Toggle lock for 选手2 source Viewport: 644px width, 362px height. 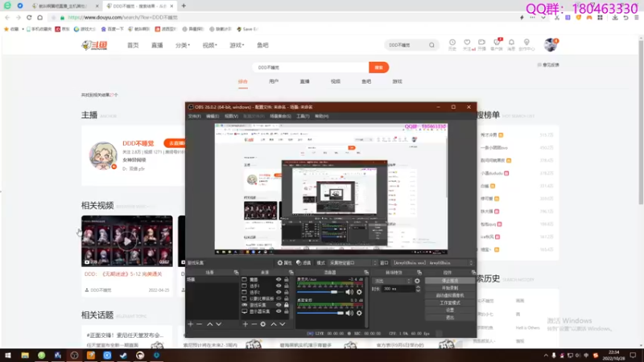[287, 292]
